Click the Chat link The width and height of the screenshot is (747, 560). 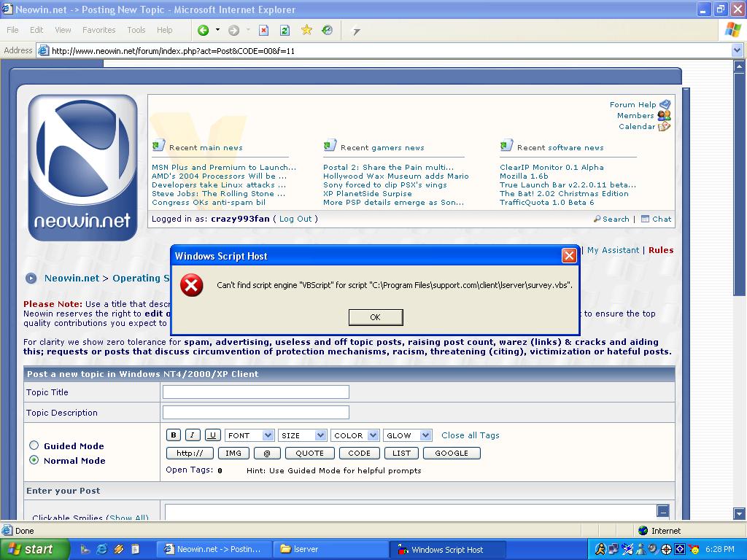(x=662, y=219)
